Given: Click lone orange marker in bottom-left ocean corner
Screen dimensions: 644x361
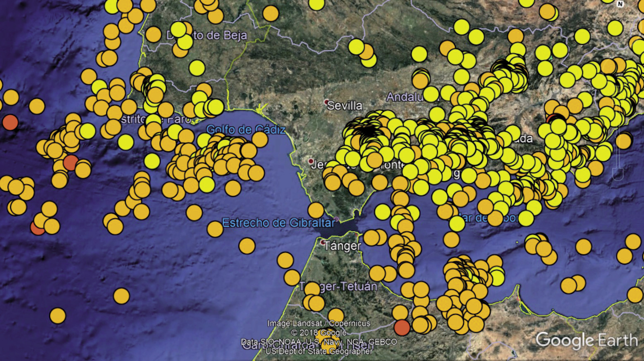Looking at the screenshot, I should coord(58,316).
